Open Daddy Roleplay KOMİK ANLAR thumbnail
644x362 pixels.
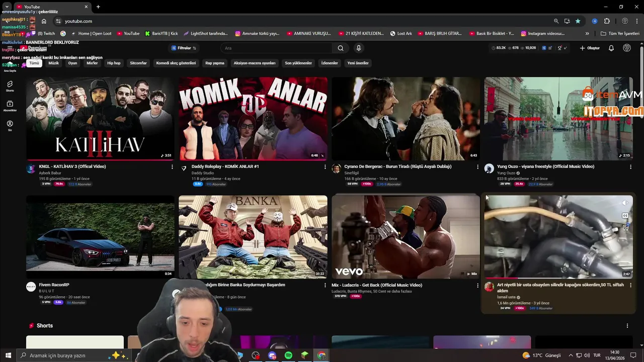[x=253, y=119]
